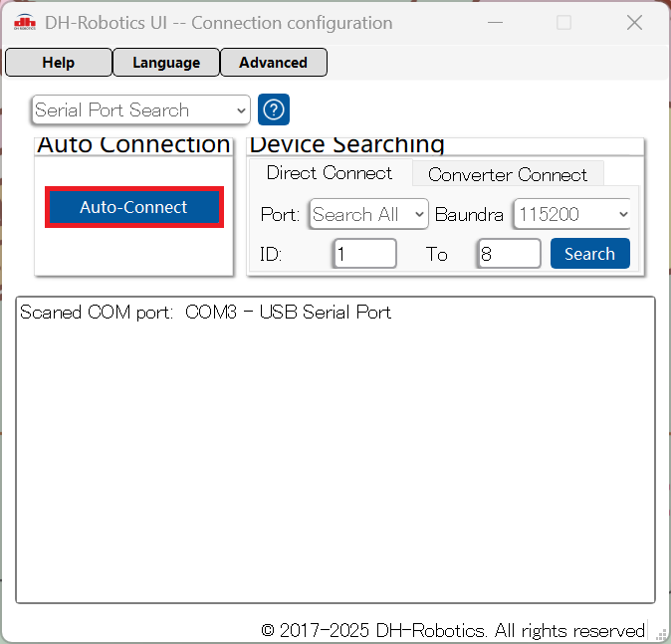
Task: Click the 'Scaned COM port: COM3' log line
Action: 205,312
